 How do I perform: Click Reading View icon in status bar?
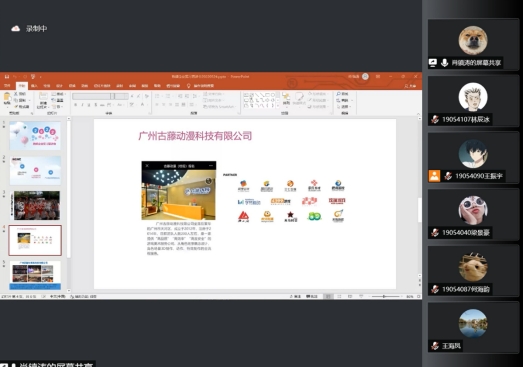(350, 296)
